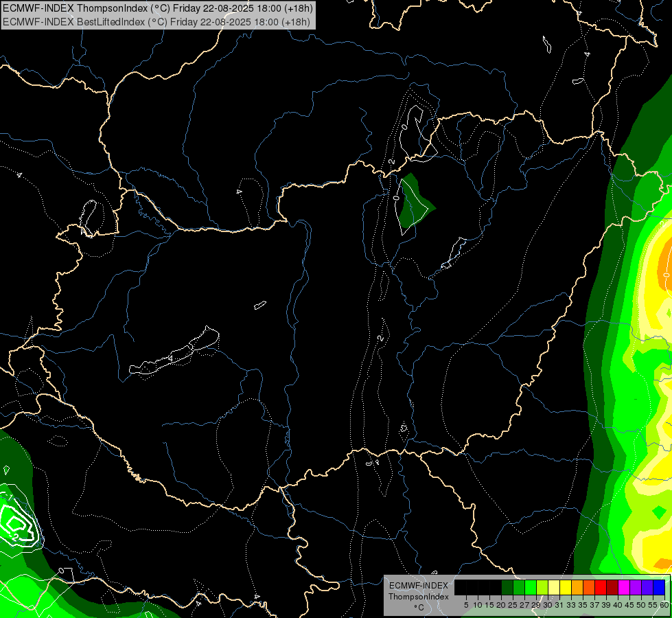Click the legend tick value '60'
Viewport: 672px width, 618px height.
(664, 605)
